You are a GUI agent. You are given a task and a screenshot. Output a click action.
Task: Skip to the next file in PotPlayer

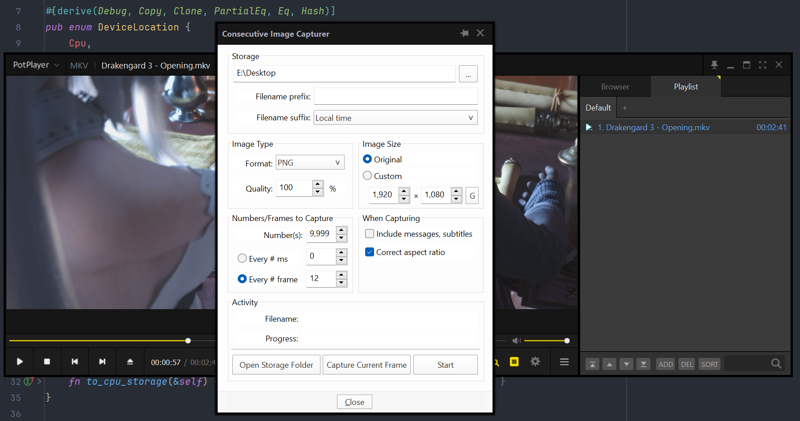[102, 362]
